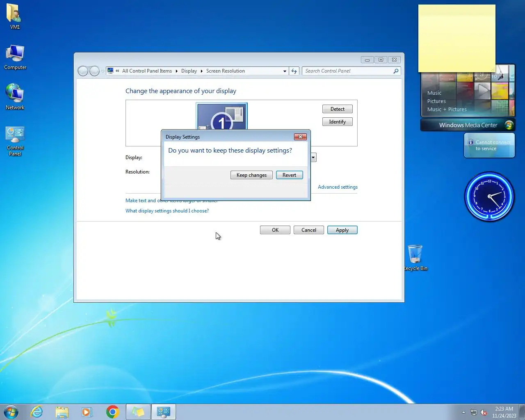
Task: Open the Windows Start menu orb
Action: [11, 412]
